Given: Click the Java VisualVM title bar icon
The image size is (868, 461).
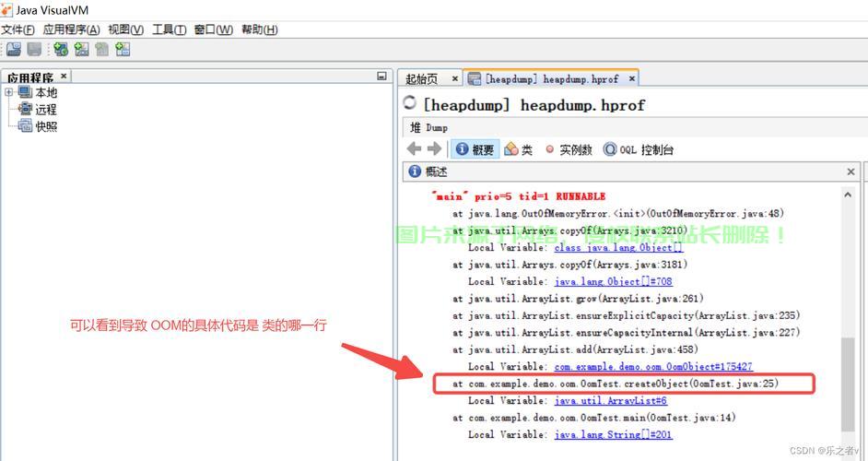Looking at the screenshot, I should (x=6, y=9).
